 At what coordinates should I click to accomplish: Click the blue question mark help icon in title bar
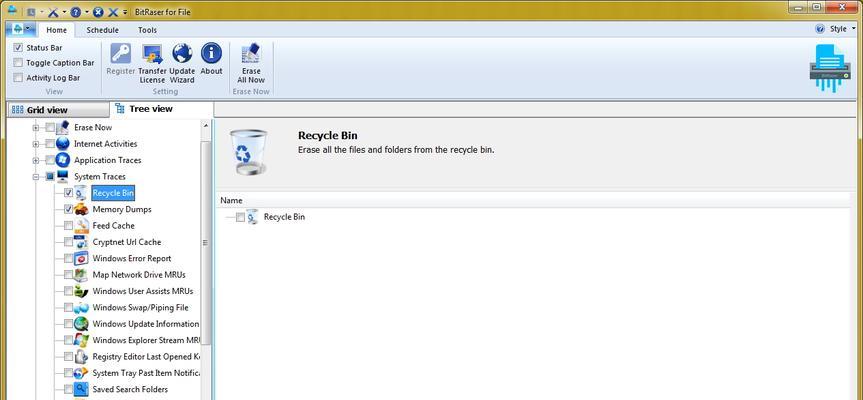pyautogui.click(x=77, y=12)
